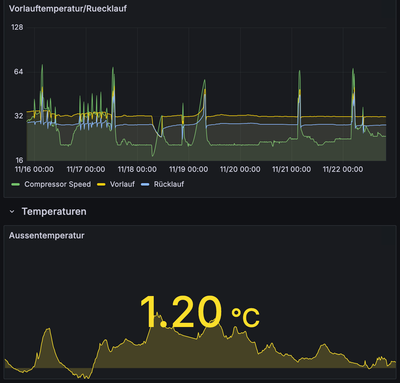Toggle the Rücklauf legend series
Screen dimensions: 400x383
tap(169, 184)
